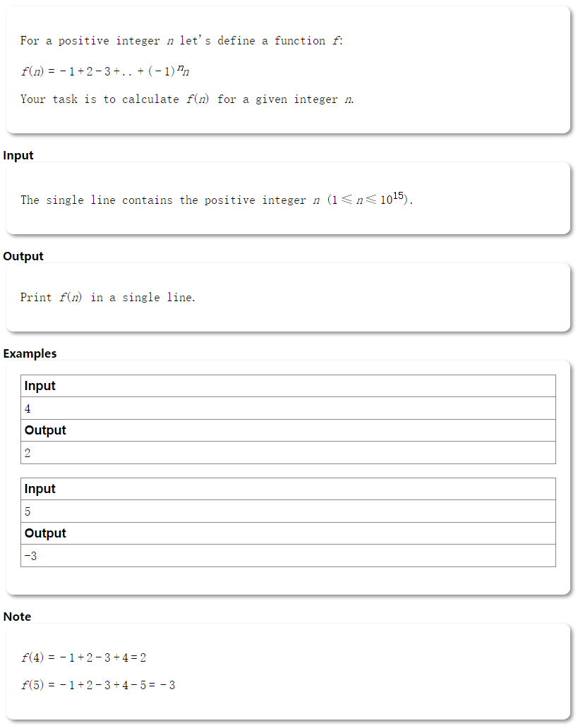The image size is (578, 728).
Task: Select the formula f(n) = -1+2-3 definition
Action: (x=105, y=71)
